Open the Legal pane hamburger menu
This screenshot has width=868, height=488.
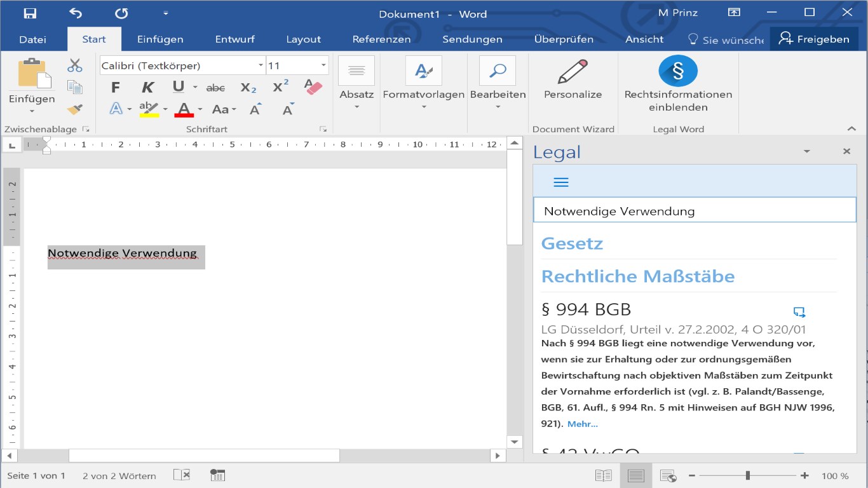(x=561, y=182)
